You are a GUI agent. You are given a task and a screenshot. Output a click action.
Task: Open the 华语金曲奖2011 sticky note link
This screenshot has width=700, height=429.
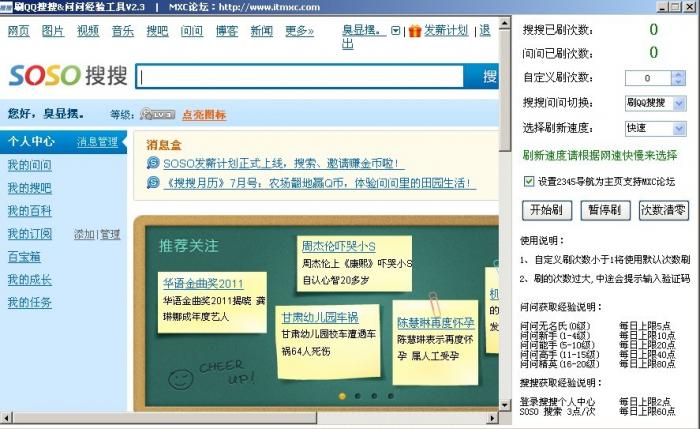pyautogui.click(x=203, y=283)
